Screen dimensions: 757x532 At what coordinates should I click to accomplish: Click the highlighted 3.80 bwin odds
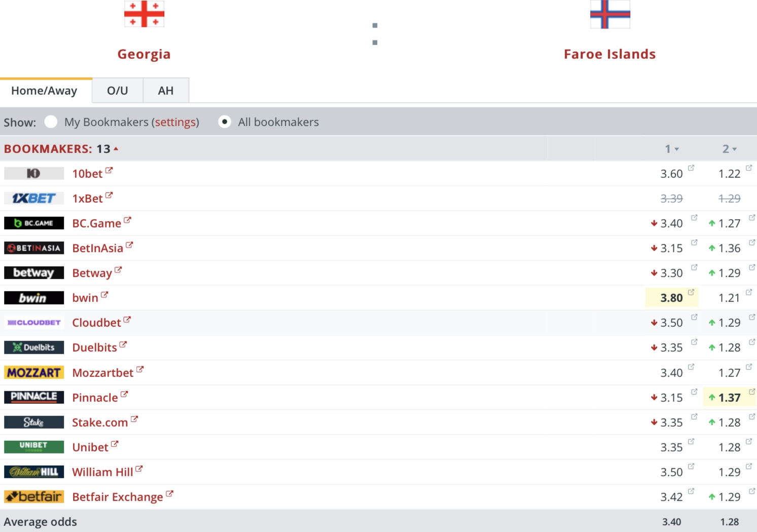[671, 298]
